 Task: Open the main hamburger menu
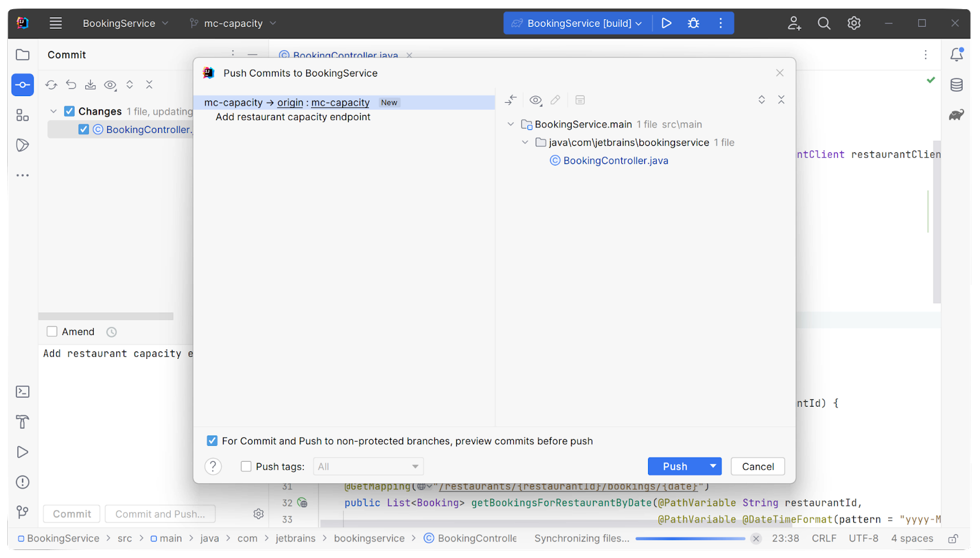(56, 23)
